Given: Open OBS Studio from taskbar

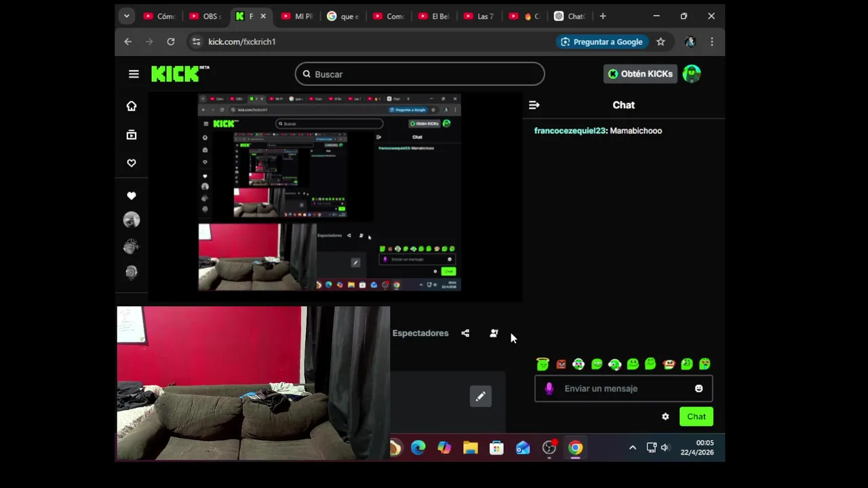Looking at the screenshot, I should click(549, 448).
